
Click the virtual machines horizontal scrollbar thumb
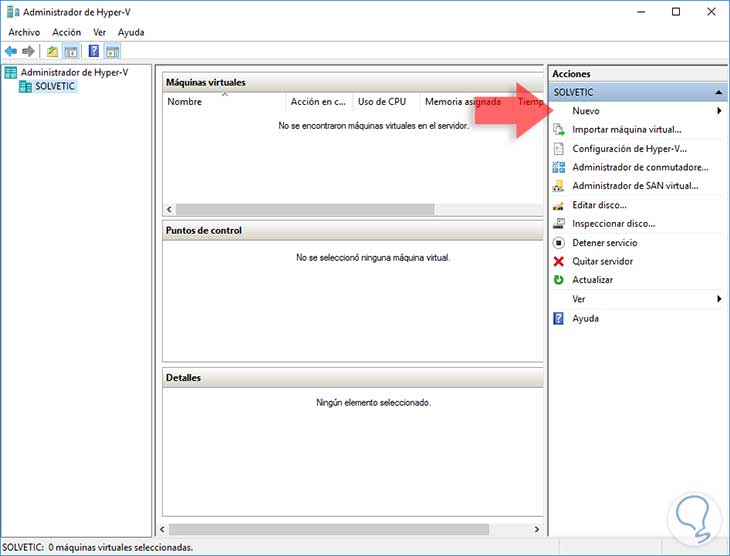(x=305, y=210)
